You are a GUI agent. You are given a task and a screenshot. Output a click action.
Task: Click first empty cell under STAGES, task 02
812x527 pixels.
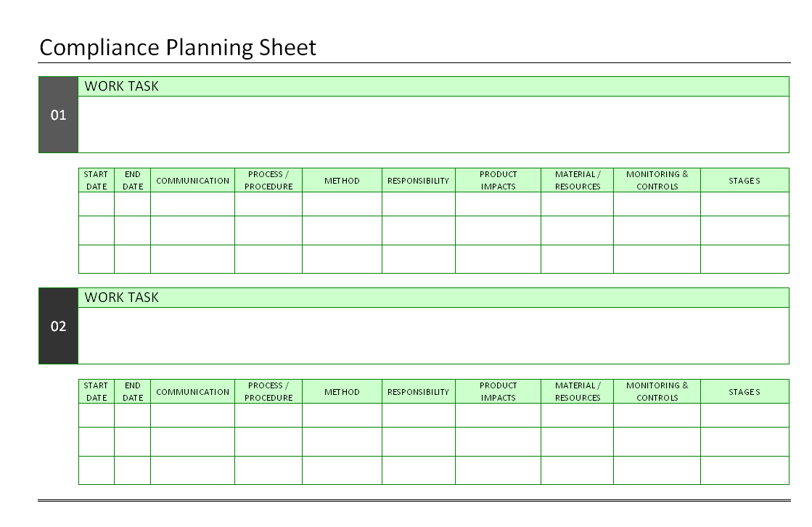point(745,415)
